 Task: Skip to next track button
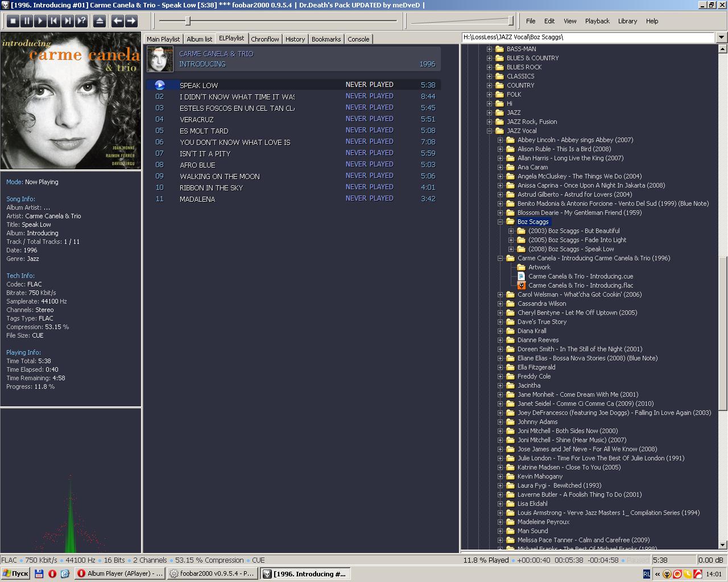(67, 21)
